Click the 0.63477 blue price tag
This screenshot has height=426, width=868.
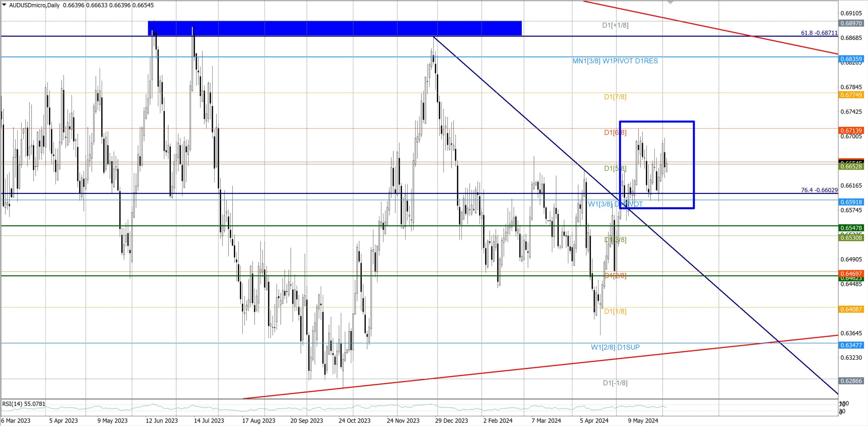click(851, 345)
